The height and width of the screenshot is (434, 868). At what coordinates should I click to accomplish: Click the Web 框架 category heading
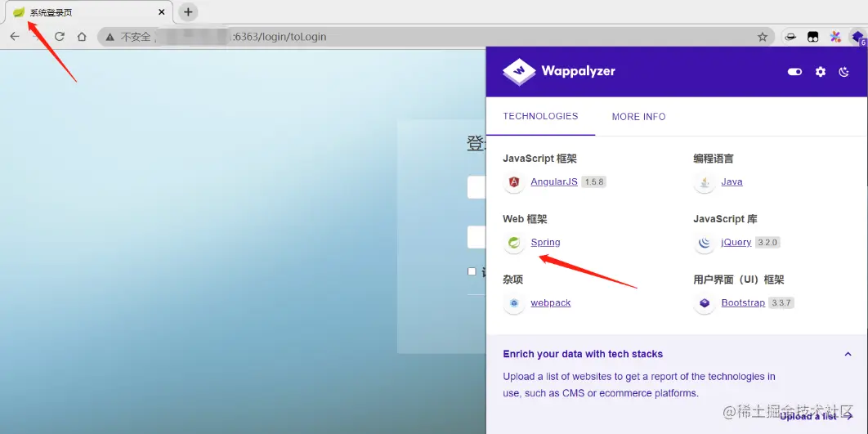click(x=525, y=219)
